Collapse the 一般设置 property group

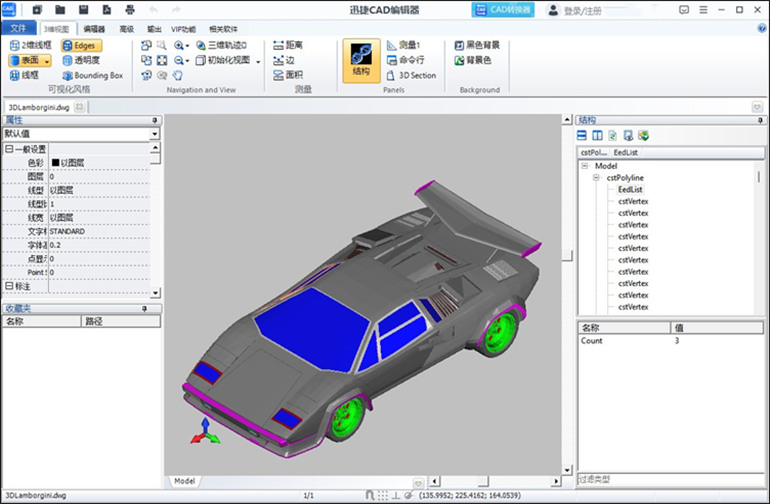9,149
